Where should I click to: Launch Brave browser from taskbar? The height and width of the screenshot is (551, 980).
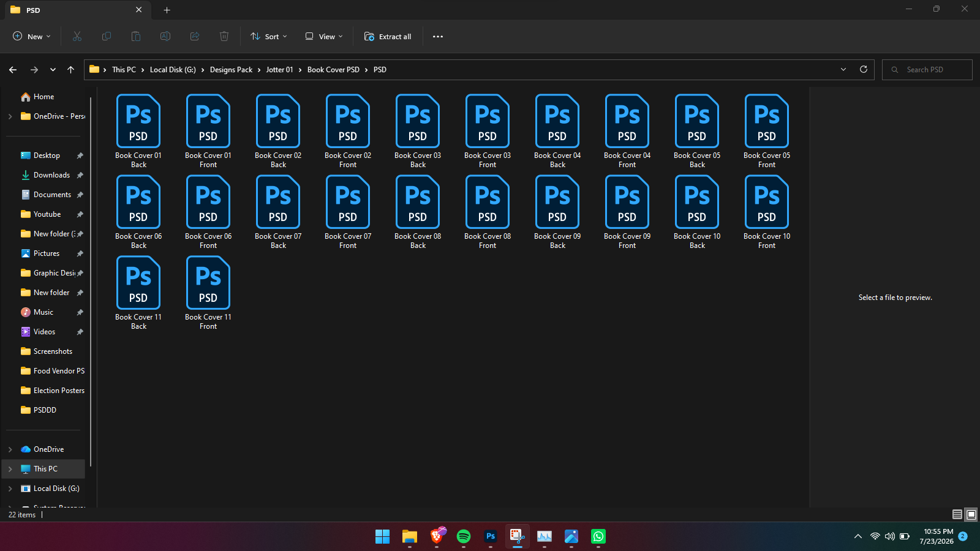coord(437,536)
